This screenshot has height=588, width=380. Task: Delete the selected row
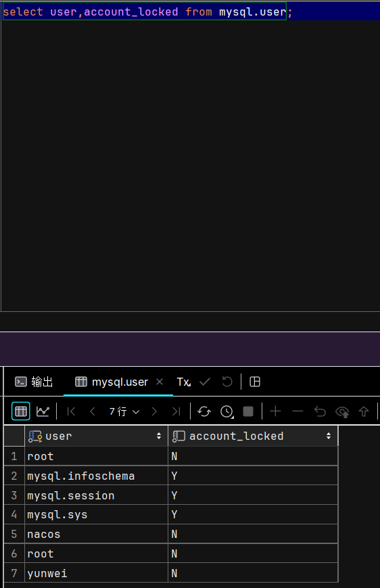(x=298, y=411)
